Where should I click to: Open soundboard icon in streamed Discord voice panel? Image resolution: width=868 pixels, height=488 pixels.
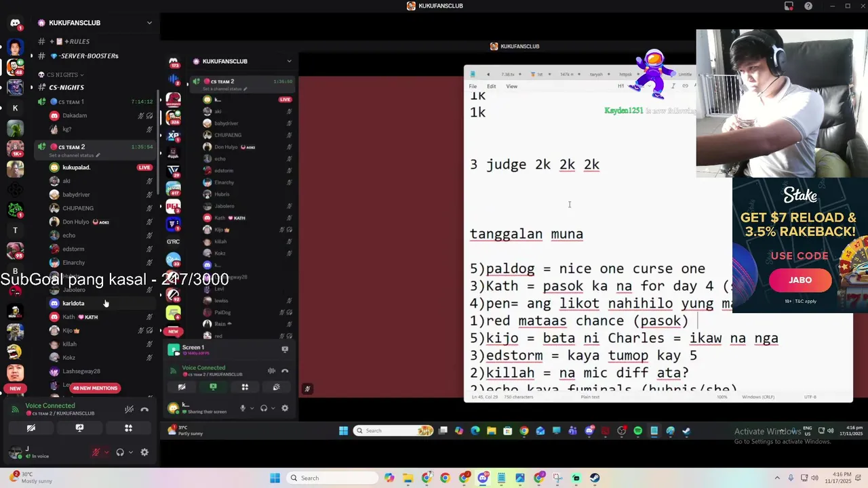[x=276, y=387]
